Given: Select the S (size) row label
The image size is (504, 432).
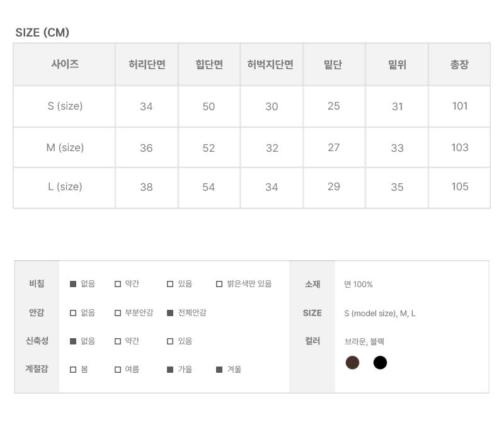Looking at the screenshot, I should coord(65,106).
